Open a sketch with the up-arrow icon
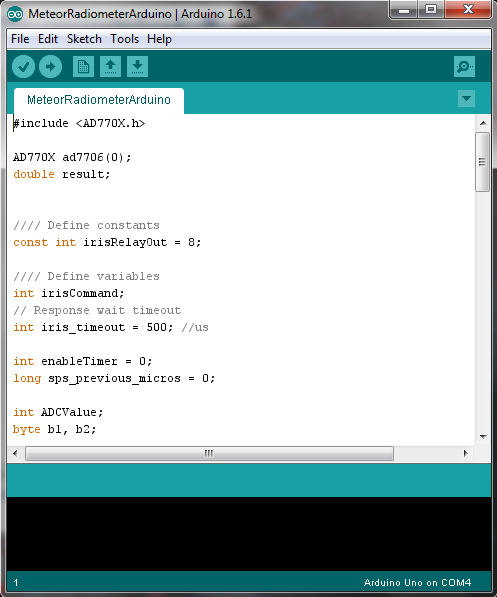 click(110, 67)
